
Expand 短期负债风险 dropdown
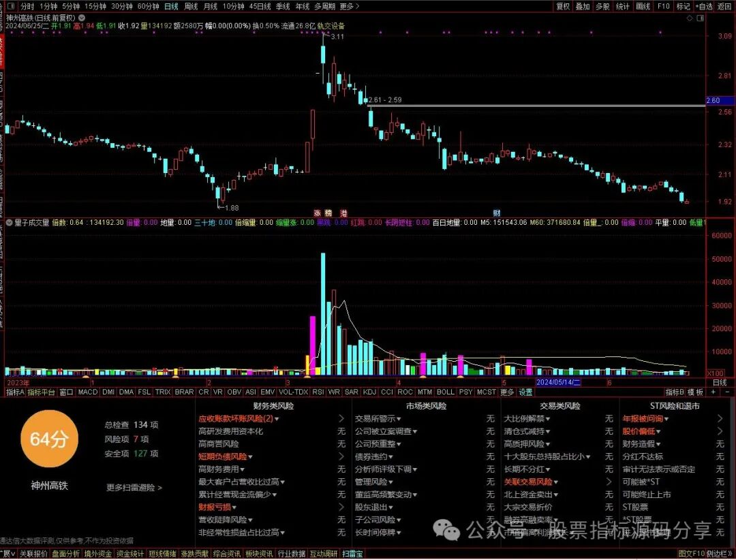point(250,456)
